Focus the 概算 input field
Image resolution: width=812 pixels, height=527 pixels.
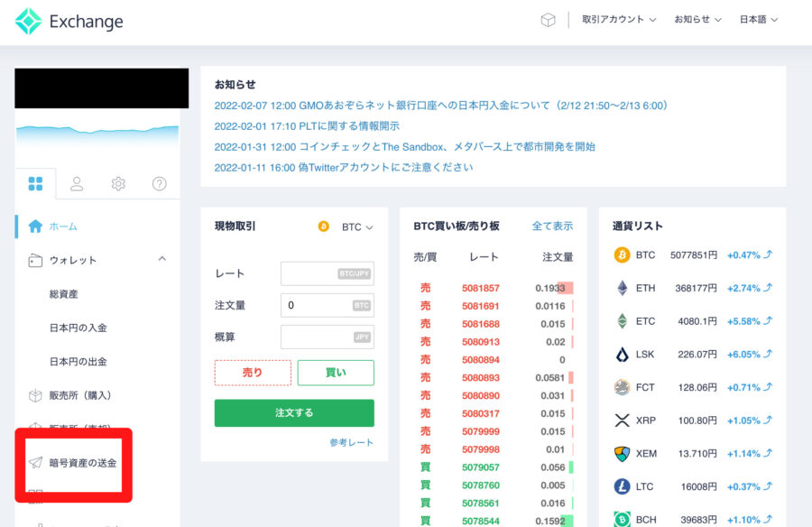pyautogui.click(x=328, y=337)
